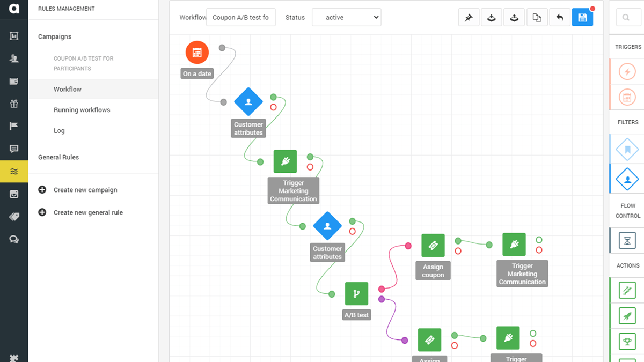The width and height of the screenshot is (644, 362).
Task: Click the import workflow download button
Action: pyautogui.click(x=492, y=17)
